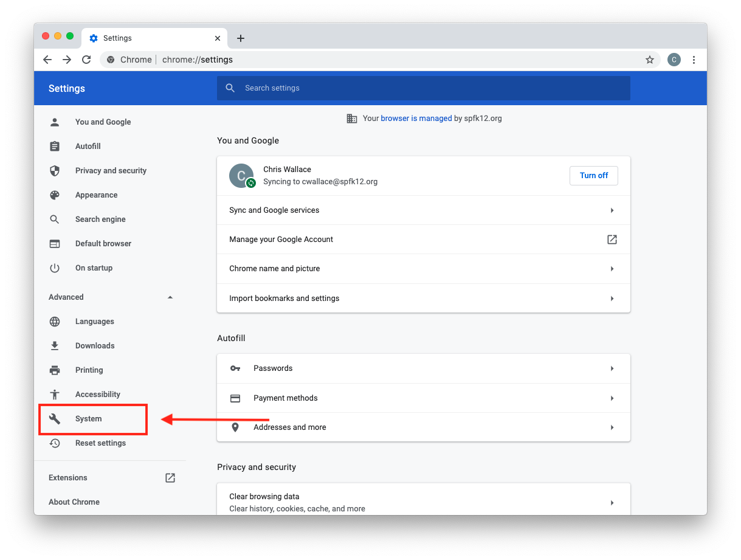Focus the Search settings field
741x560 pixels.
(x=424, y=88)
